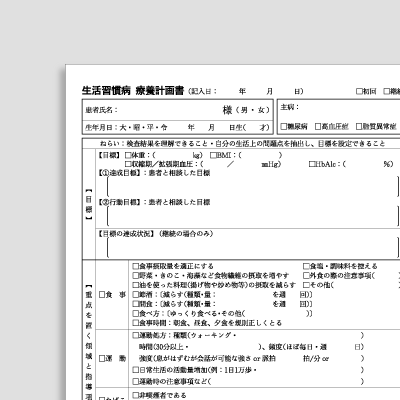
Task: Check the 収縮期／拡張期血圧 checkbox
Action: 128,164
